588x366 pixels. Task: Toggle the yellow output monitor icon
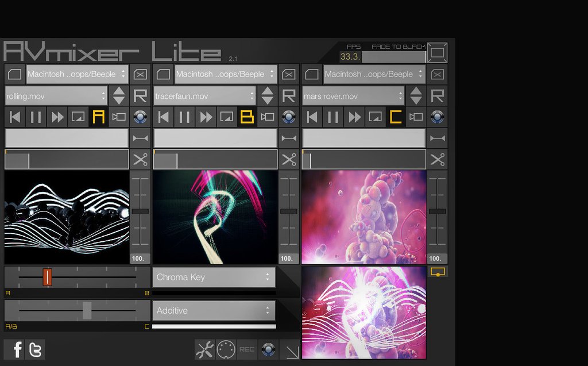(x=438, y=272)
